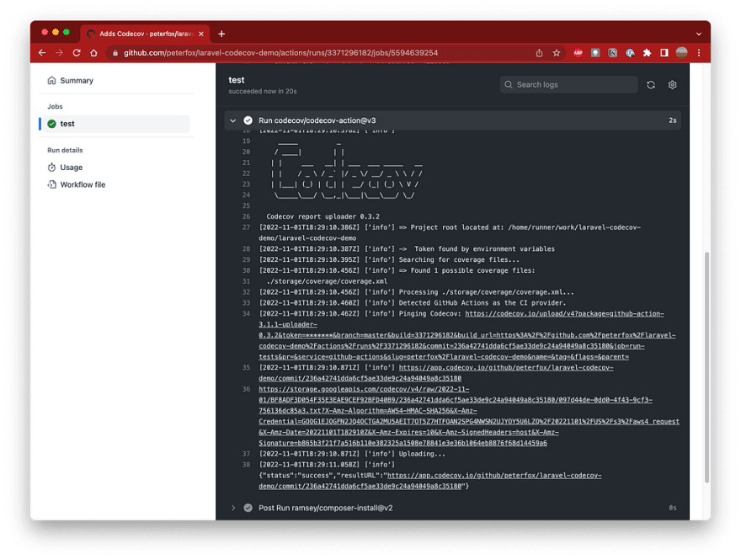Image resolution: width=741 pixels, height=560 pixels.
Task: Open the codecov.io upload URL on line 34
Action: 466,335
